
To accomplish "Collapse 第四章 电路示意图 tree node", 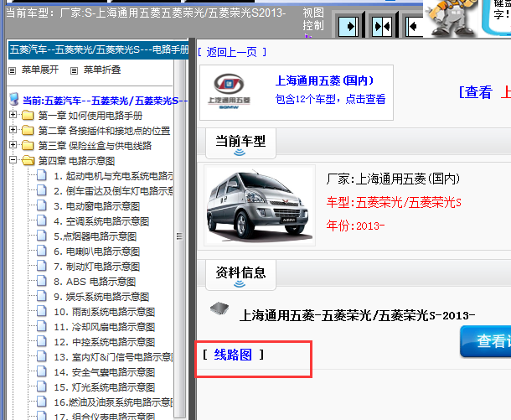I will coord(13,160).
